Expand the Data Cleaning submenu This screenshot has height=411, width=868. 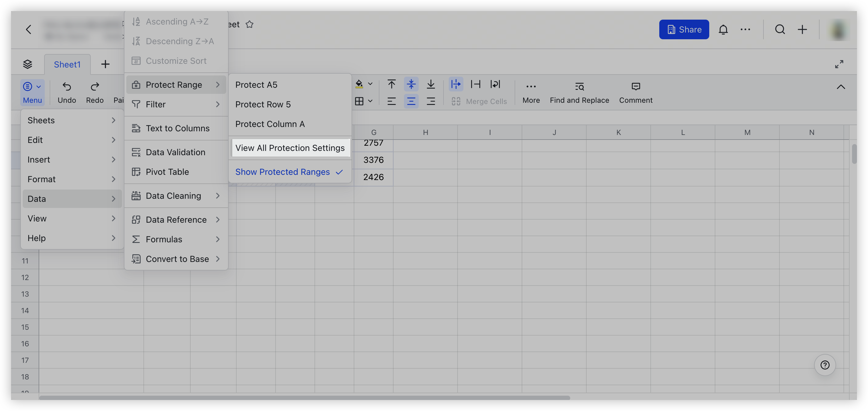click(173, 196)
